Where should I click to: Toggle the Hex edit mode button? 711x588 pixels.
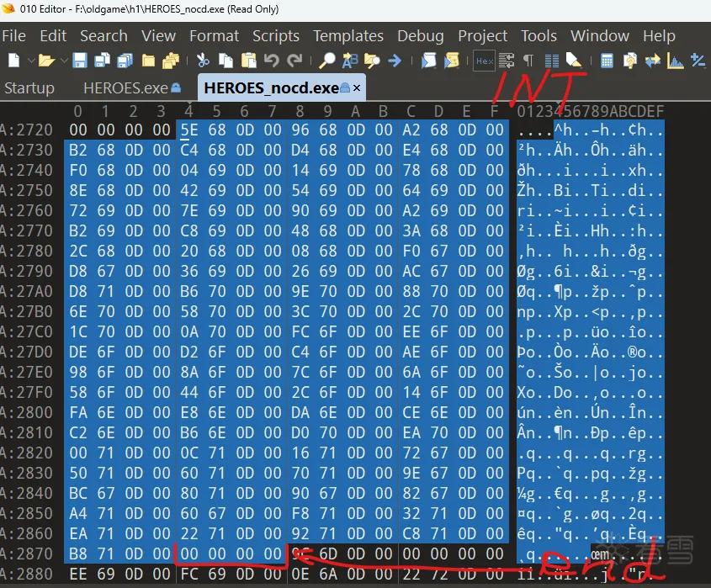[485, 61]
